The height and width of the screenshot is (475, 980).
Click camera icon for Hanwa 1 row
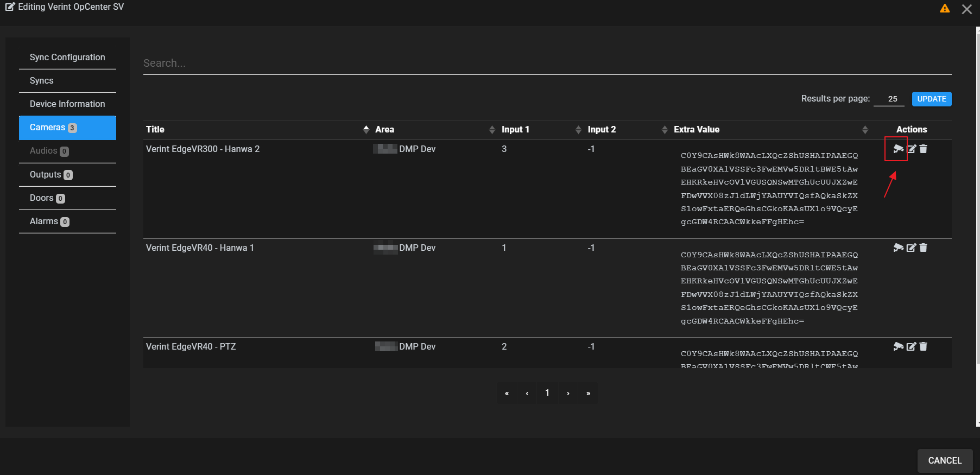(x=899, y=248)
